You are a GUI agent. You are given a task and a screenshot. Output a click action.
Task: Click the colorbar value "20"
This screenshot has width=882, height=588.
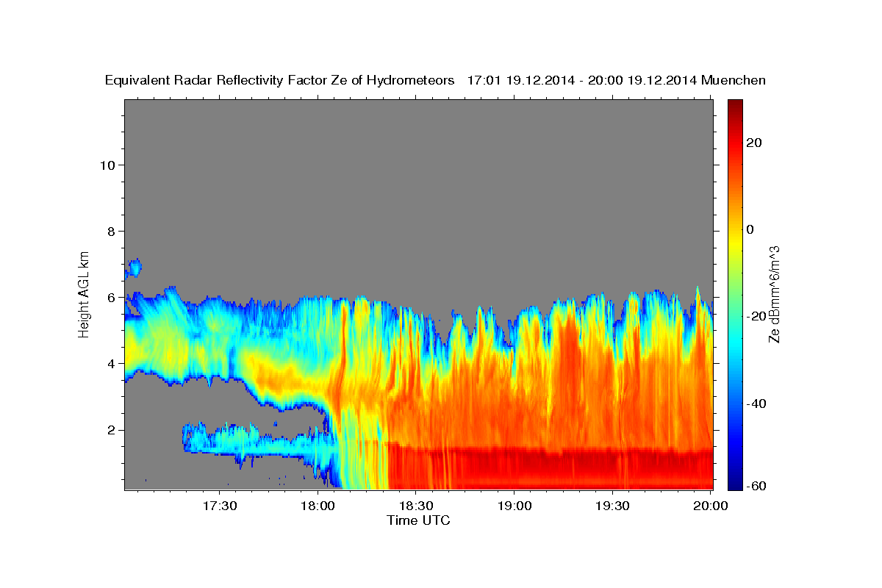point(753,143)
